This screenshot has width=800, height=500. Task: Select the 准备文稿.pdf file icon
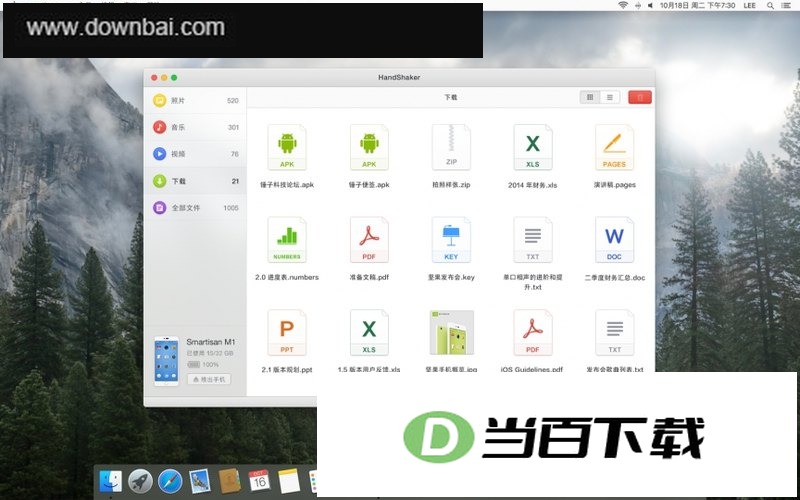coord(369,240)
